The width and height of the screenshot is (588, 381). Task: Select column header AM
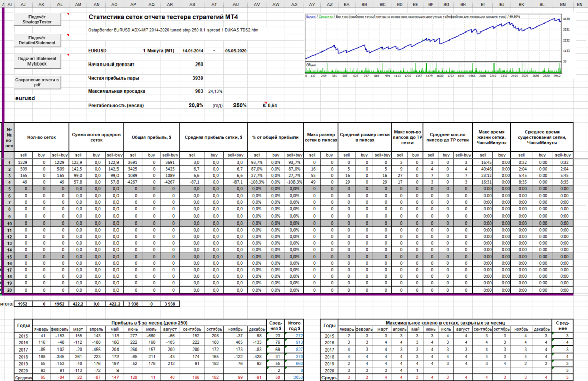tap(78, 4)
